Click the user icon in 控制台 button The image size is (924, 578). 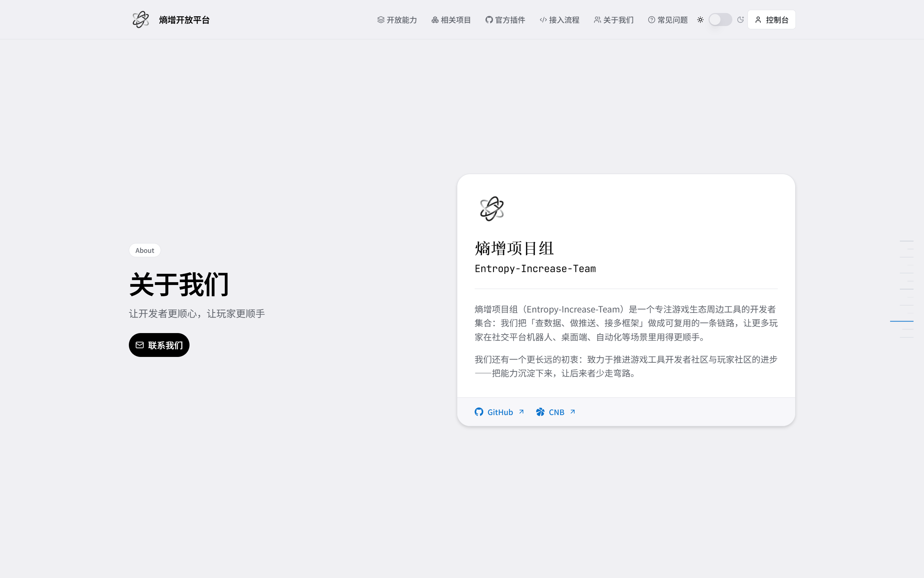pos(758,20)
